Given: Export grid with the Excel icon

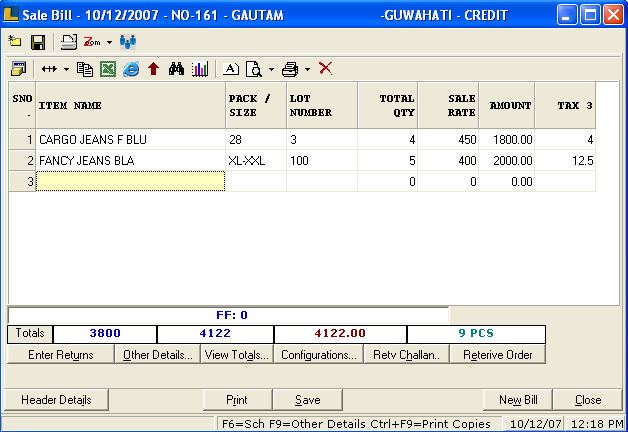Looking at the screenshot, I should coord(108,69).
